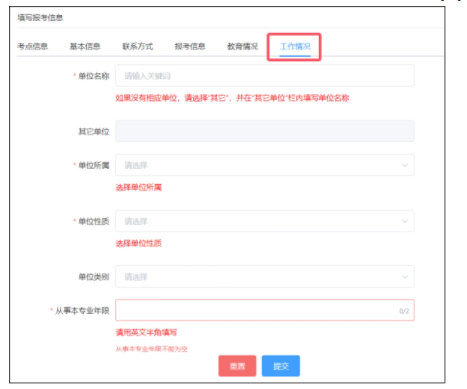The width and height of the screenshot is (467, 389).
Task: Switch to the 基本信息 tab
Action: pyautogui.click(x=85, y=46)
